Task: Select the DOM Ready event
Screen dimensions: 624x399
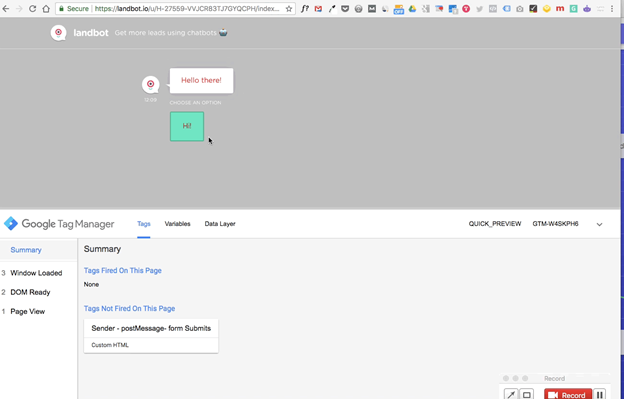Action: [x=30, y=292]
